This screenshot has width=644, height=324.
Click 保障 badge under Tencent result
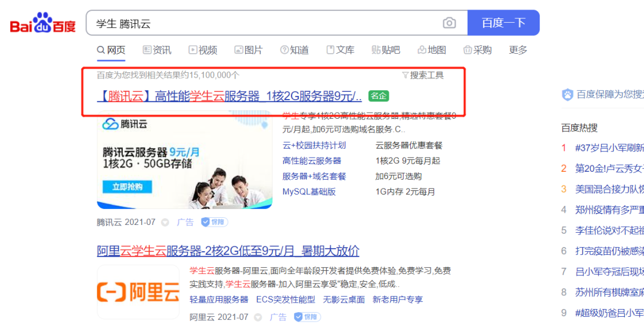pos(215,223)
